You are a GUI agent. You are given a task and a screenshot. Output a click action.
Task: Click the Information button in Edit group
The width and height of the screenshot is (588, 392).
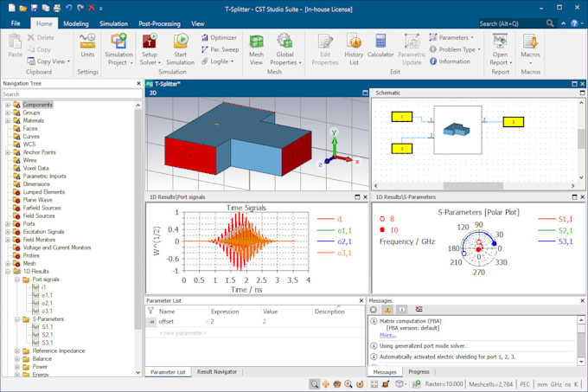click(450, 61)
